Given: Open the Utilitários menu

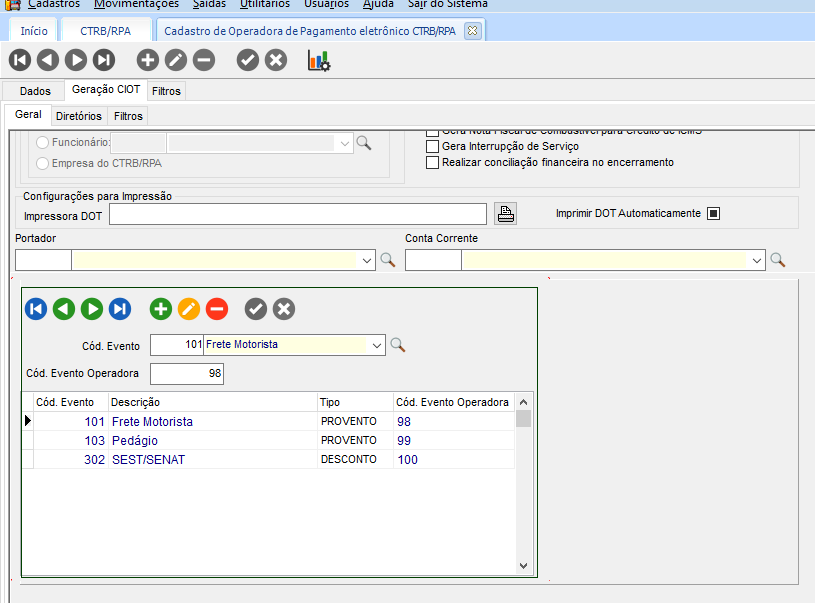Looking at the screenshot, I should point(265,4).
